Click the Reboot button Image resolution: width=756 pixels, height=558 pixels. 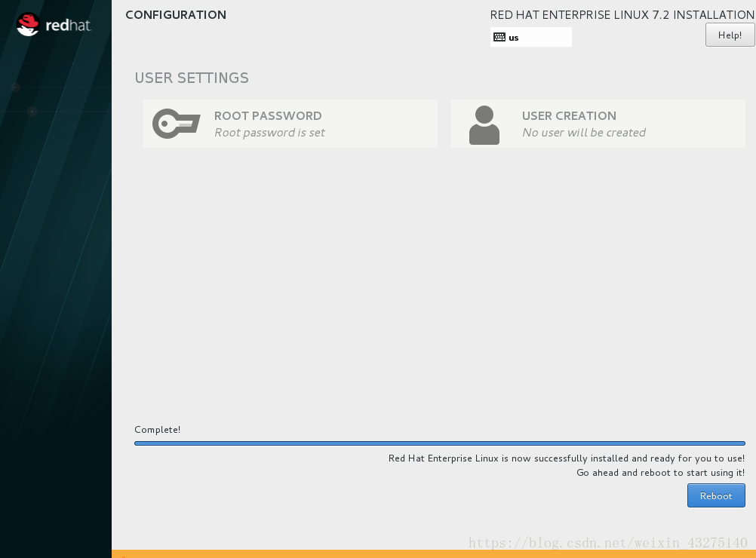716,495
